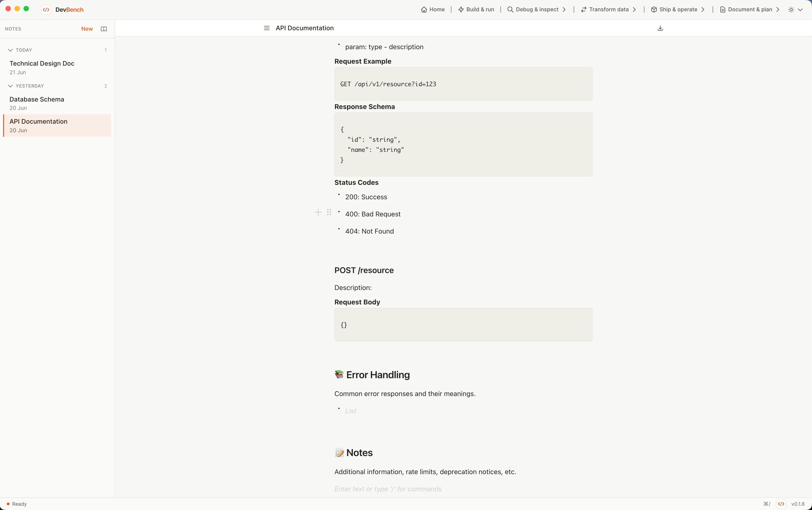The height and width of the screenshot is (510, 812).
Task: Collapse the TODAY section
Action: click(x=10, y=50)
